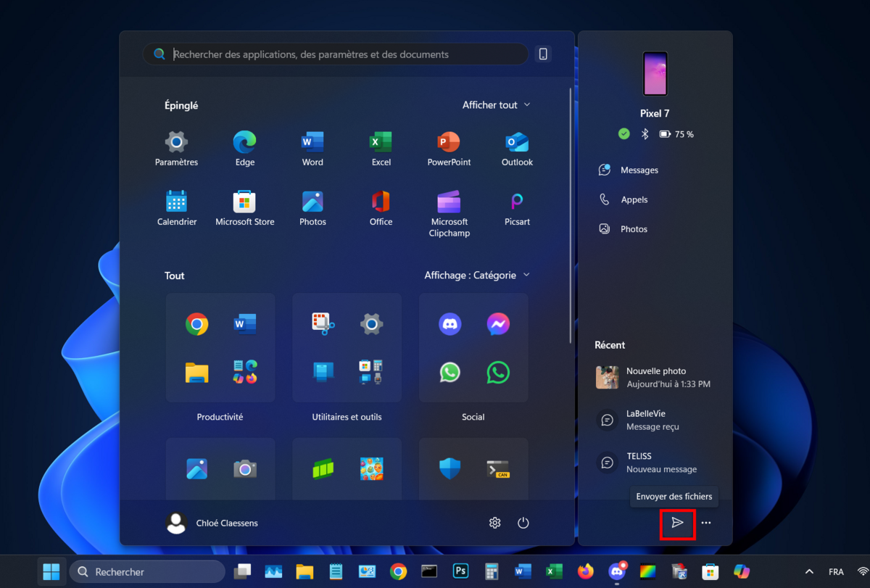Launch the pinned Office app
This screenshot has width=870, height=588.
tap(381, 208)
